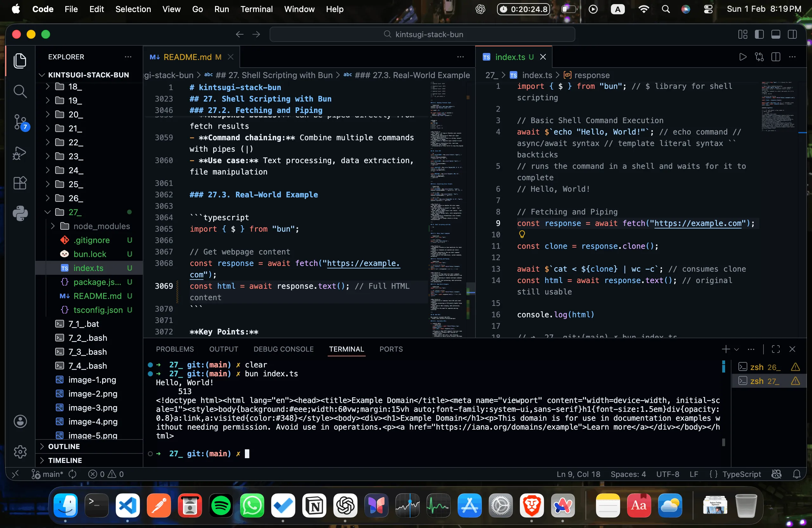Viewport: 812px width, 528px height.
Task: Click the lightbulb code action icon
Action: click(x=522, y=234)
